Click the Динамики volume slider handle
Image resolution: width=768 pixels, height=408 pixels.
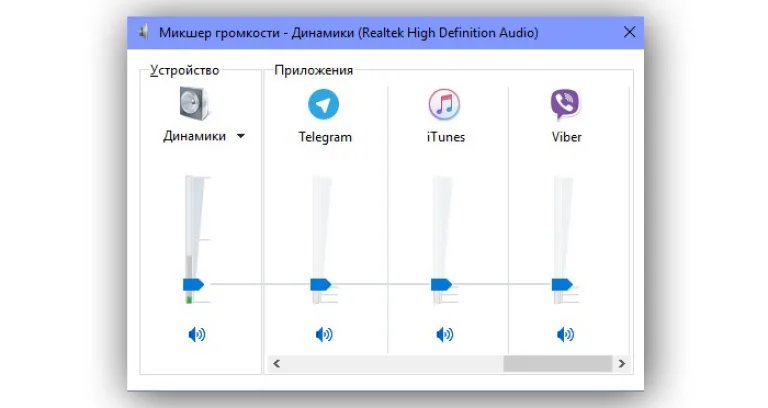(x=193, y=285)
